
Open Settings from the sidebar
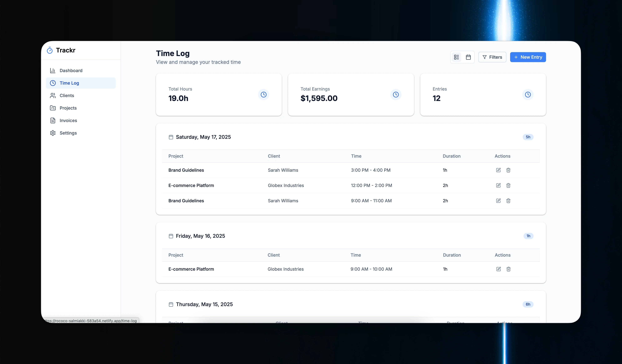pos(81,133)
